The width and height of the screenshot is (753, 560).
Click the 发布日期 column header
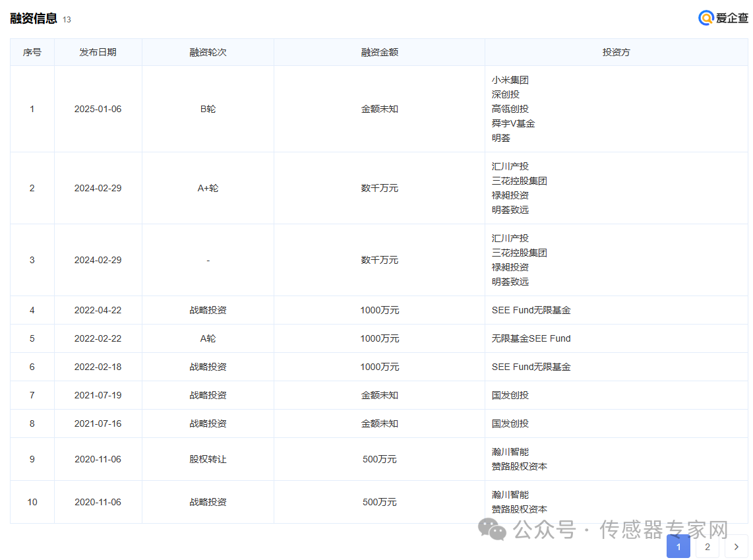pos(98,52)
